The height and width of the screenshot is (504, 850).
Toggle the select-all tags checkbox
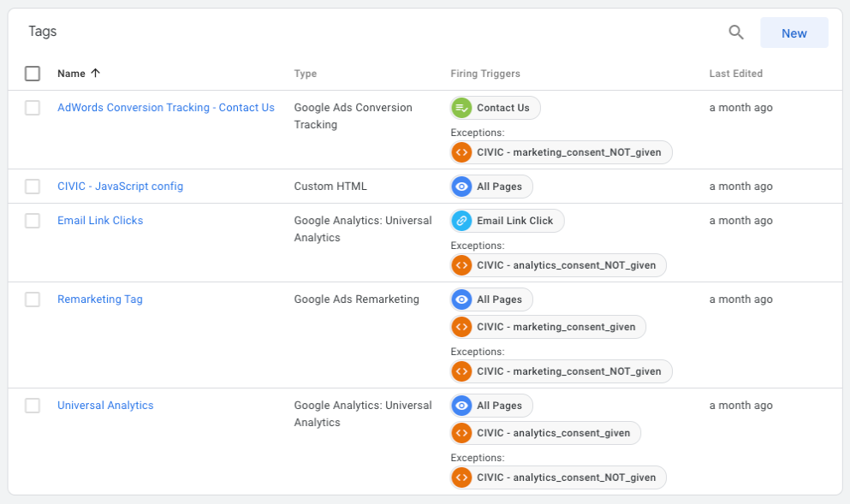33,74
